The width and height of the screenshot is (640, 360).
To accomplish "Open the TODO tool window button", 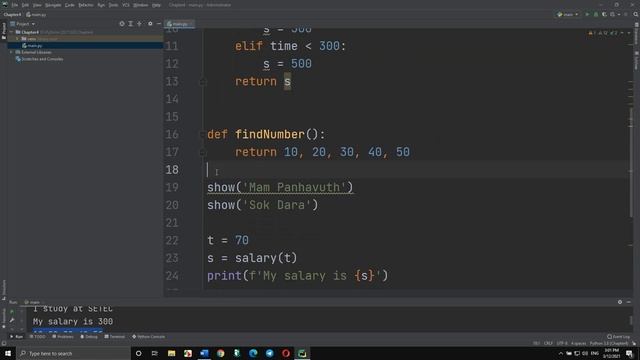I will click(38, 337).
